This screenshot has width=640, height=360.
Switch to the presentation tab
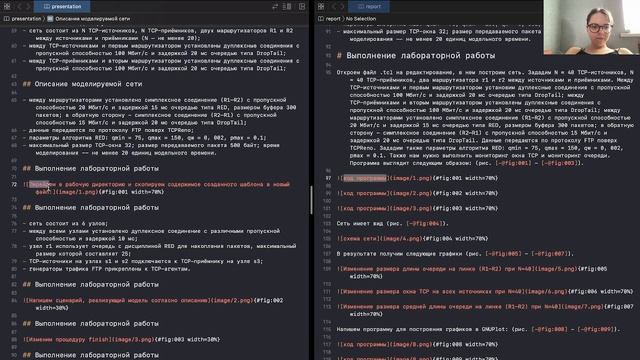pyautogui.click(x=62, y=6)
